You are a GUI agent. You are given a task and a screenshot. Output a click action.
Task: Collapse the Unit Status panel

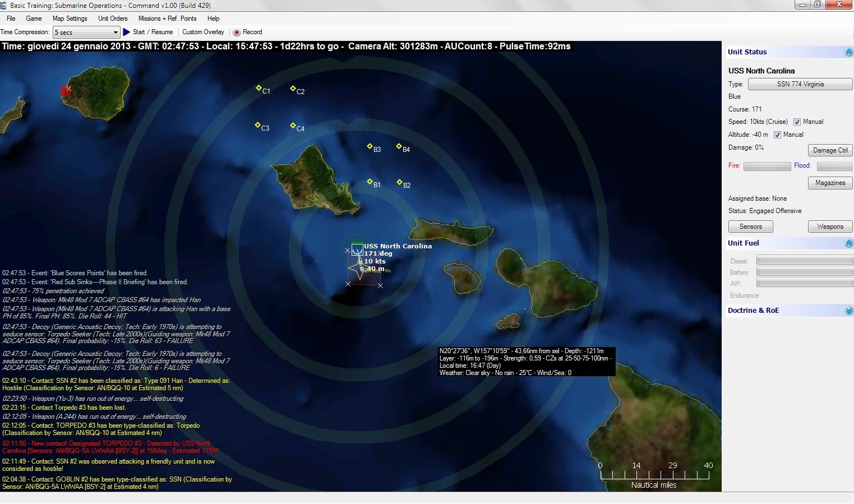[x=848, y=52]
